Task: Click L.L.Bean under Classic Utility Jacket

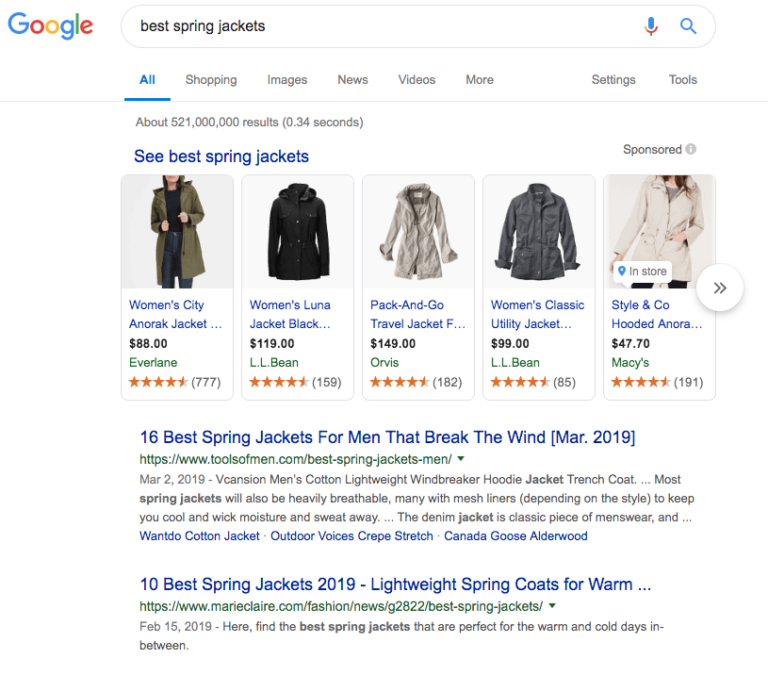Action: [x=515, y=362]
